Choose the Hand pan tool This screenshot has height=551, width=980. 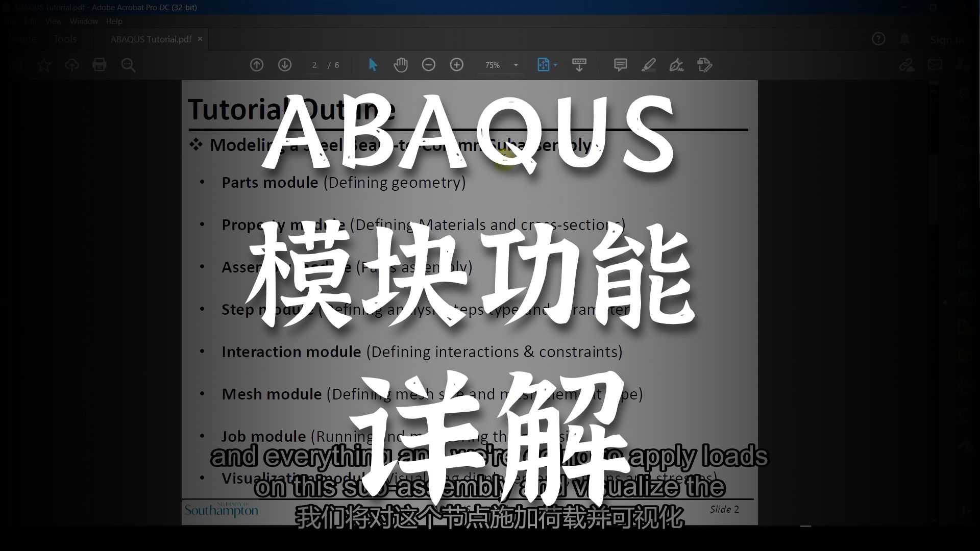point(401,65)
